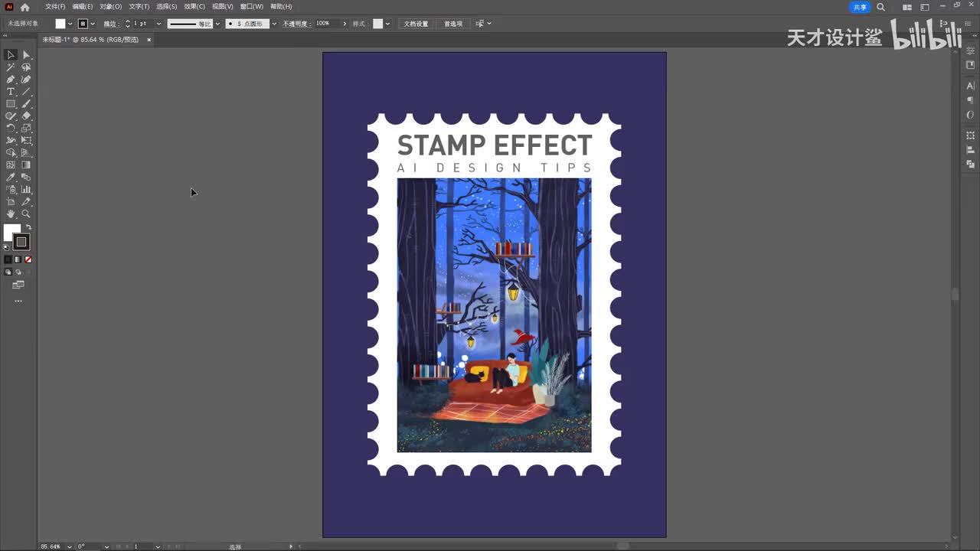Open the 视图(V) menu
This screenshot has width=980, height=551.
point(222,7)
